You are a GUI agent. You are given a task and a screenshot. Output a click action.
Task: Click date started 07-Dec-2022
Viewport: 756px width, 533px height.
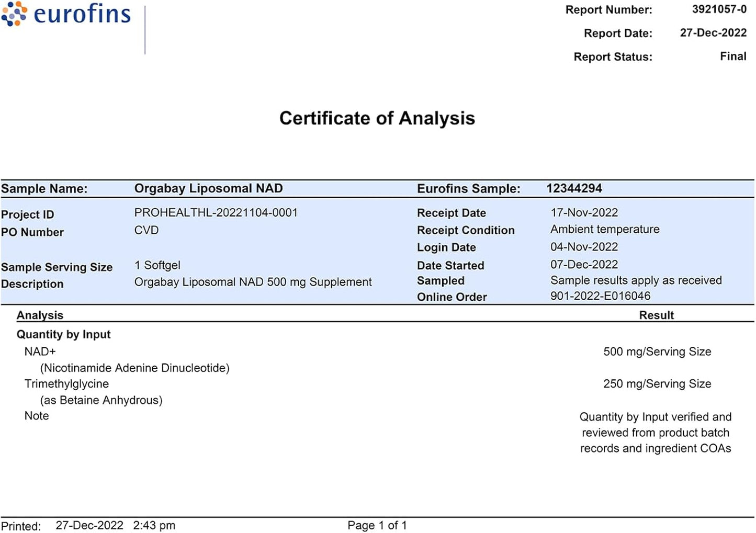(x=584, y=265)
